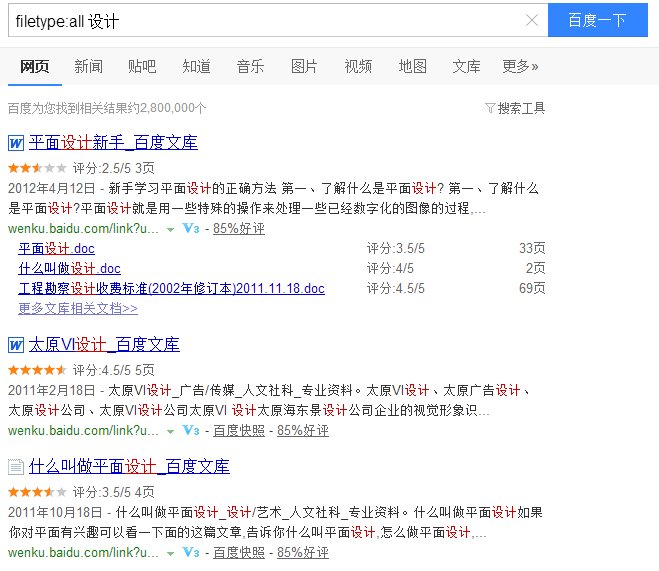Click wenku.baidu.com URL under 平面设计新手 result
The width and height of the screenshot is (659, 571).
click(x=83, y=229)
